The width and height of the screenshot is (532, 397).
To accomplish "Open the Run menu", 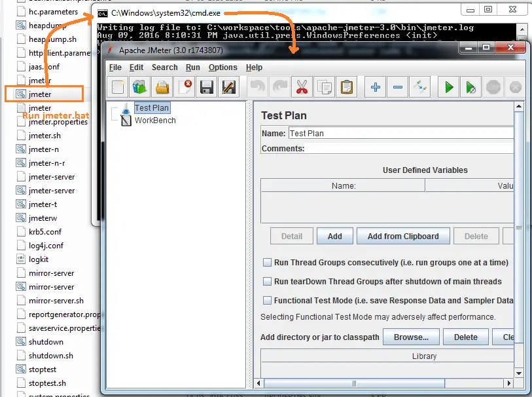I will point(192,67).
